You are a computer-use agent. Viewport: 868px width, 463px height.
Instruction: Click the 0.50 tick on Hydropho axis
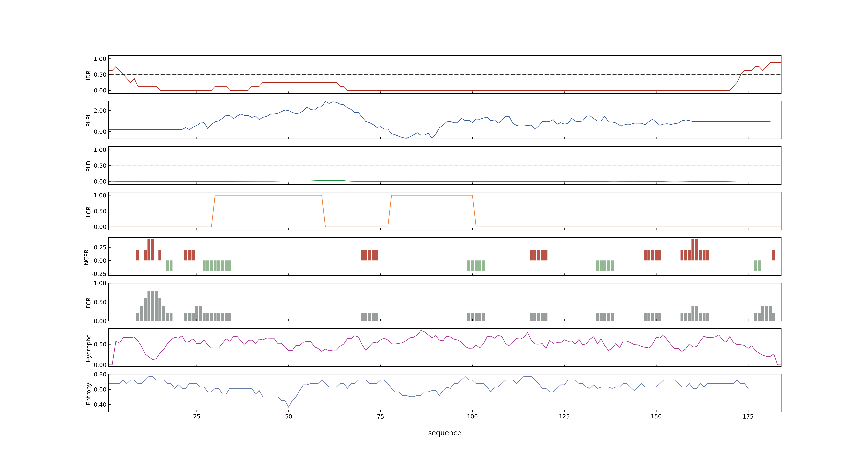tap(100, 344)
